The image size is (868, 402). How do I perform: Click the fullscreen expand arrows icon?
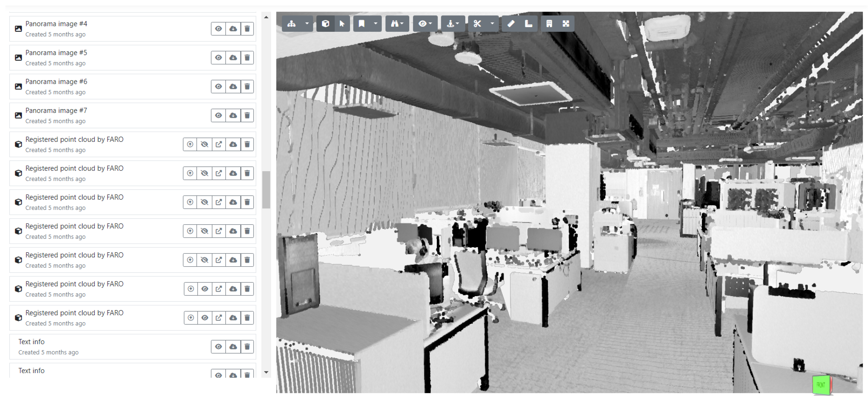566,24
